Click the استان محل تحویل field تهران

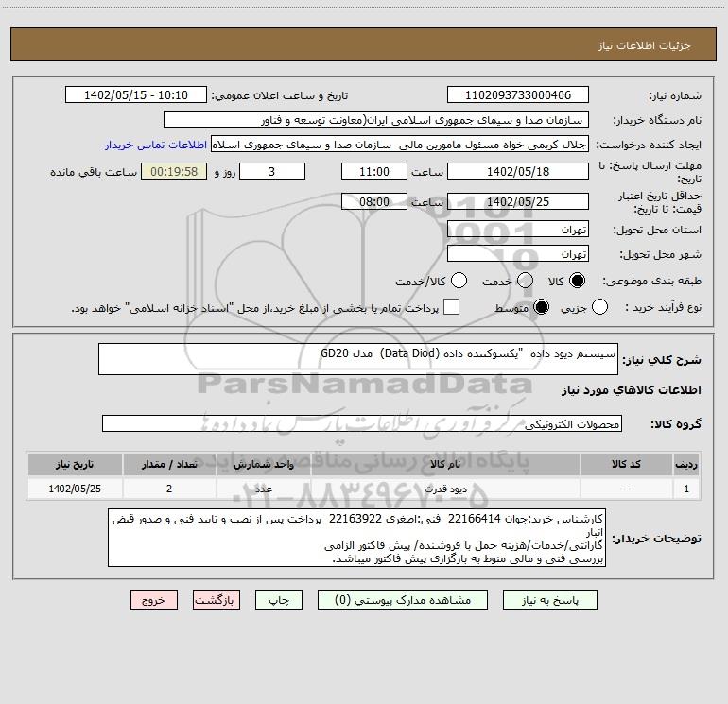coord(518,229)
